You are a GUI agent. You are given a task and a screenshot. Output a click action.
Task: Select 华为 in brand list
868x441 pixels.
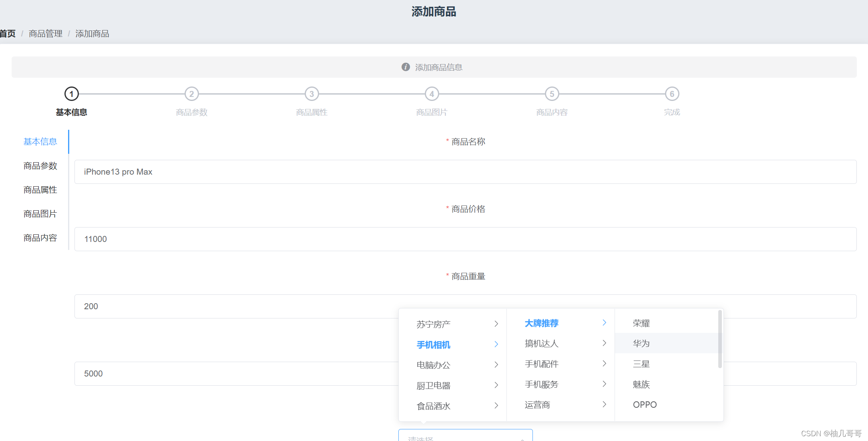point(641,343)
